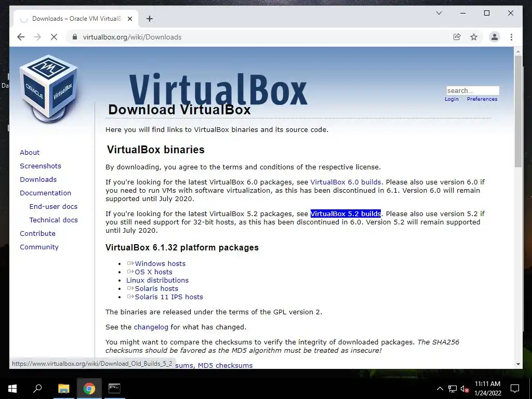532x399 pixels.
Task: Go to Contribute in the sidebar
Action: coord(37,233)
